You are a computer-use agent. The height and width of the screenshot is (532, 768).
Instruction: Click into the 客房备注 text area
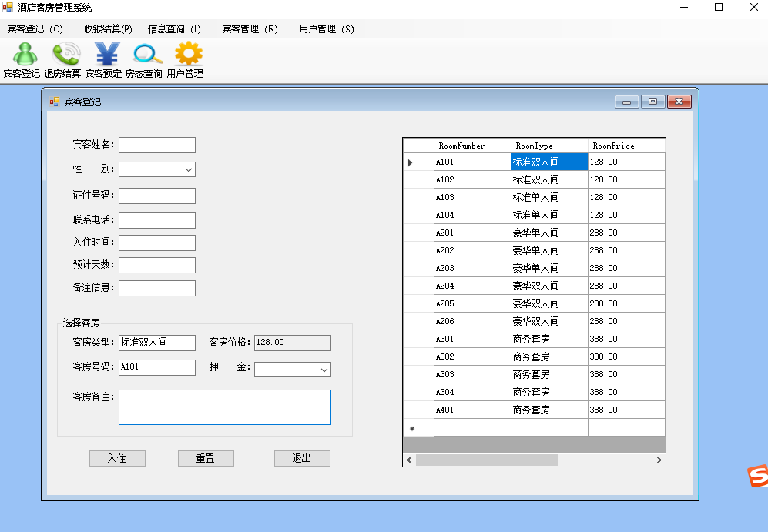click(x=225, y=407)
